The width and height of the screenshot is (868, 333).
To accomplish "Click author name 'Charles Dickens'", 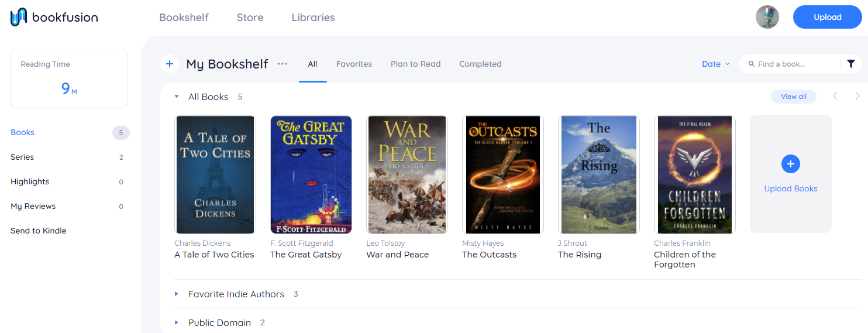I will [202, 243].
